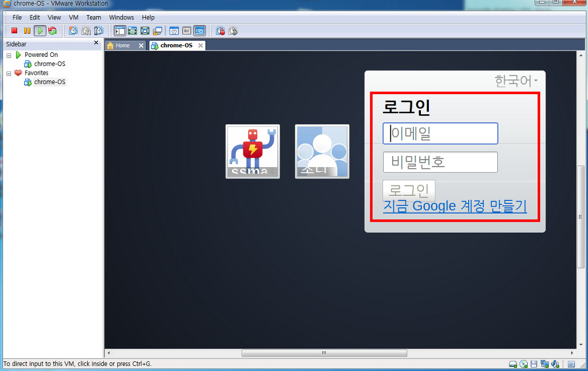Image resolution: width=588 pixels, height=371 pixels.
Task: Collapse the Powered On tree group
Action: point(9,55)
